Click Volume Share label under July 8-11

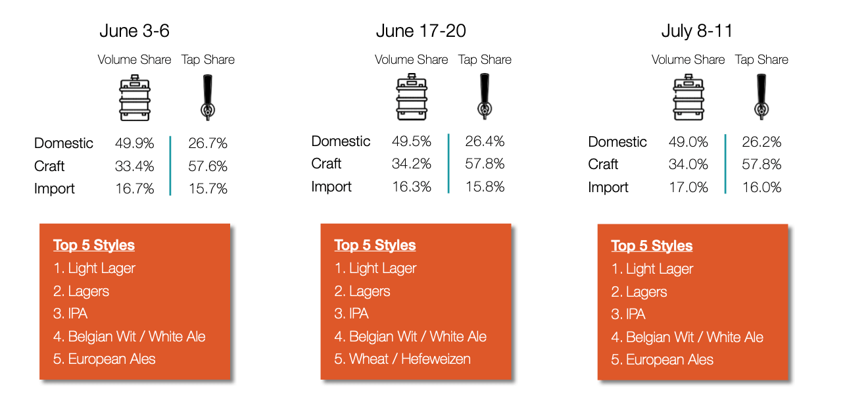688,59
